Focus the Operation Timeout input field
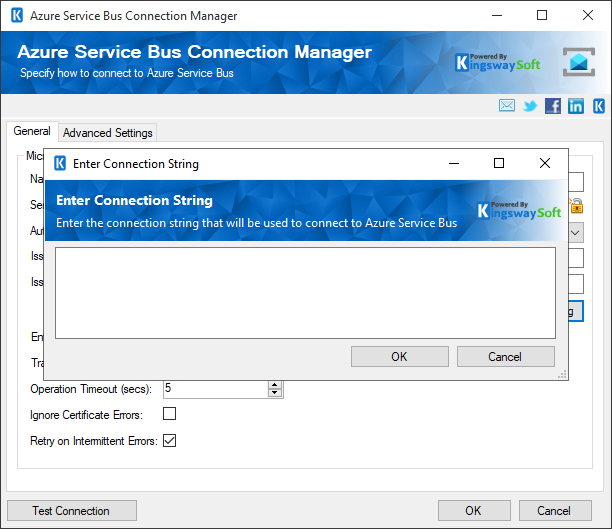This screenshot has width=612, height=529. pyautogui.click(x=216, y=389)
